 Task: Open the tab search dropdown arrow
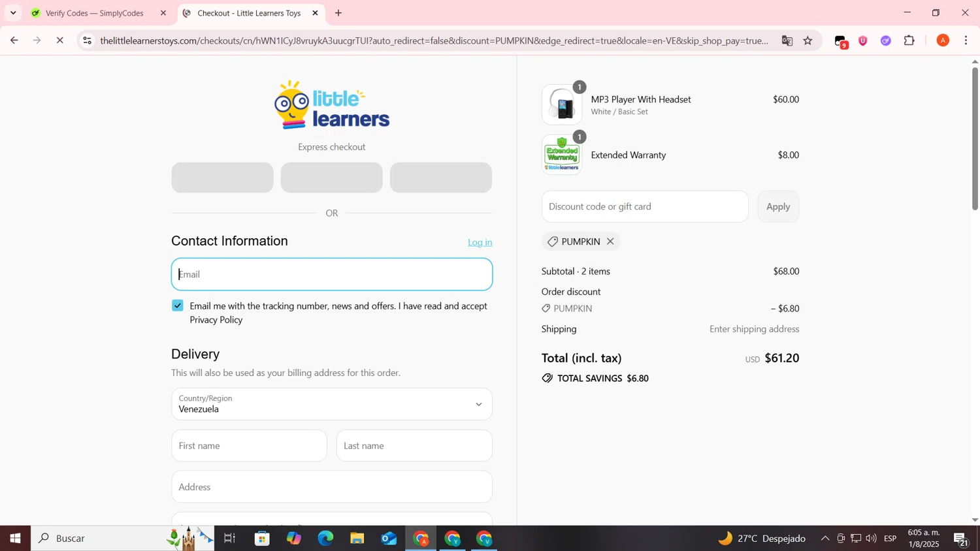pyautogui.click(x=13, y=12)
